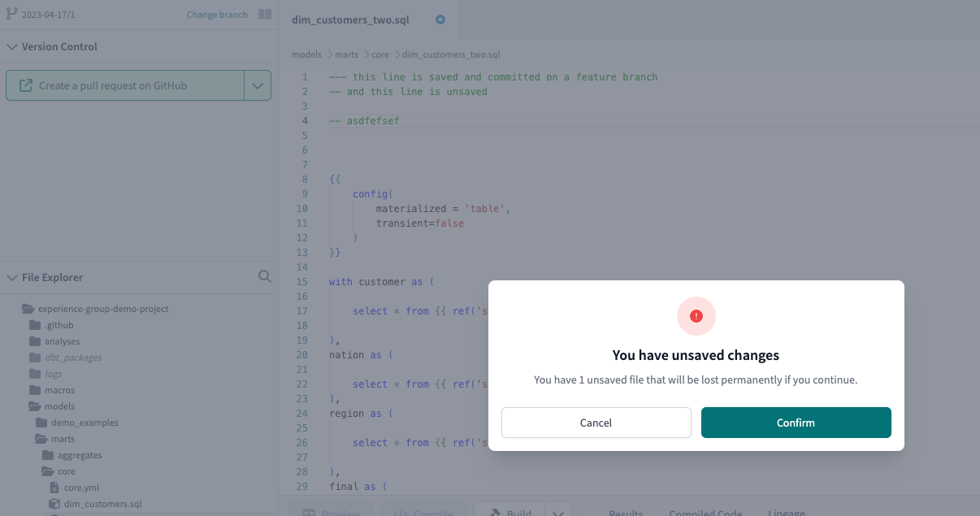Click the unsaved changes dot on the file tab
Image resolution: width=980 pixels, height=516 pixels.
[x=440, y=20]
